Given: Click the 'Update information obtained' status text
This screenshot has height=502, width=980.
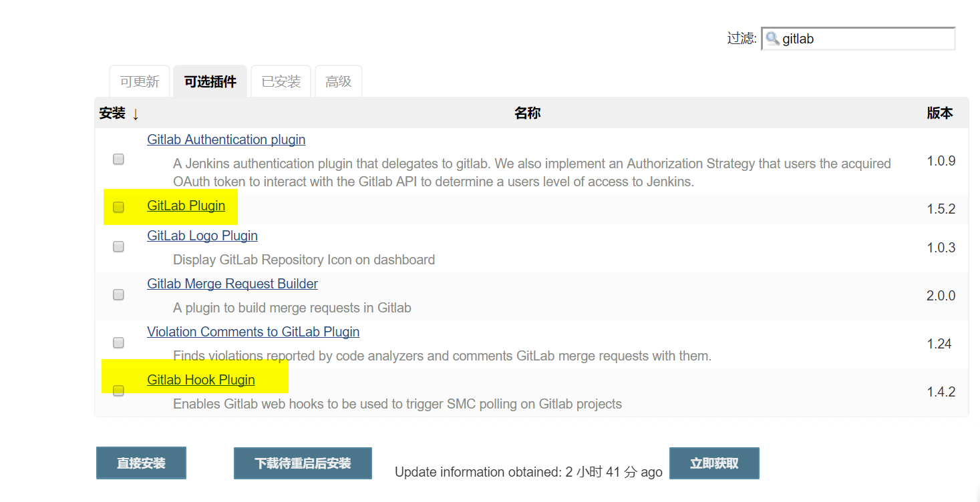Looking at the screenshot, I should tap(528, 472).
